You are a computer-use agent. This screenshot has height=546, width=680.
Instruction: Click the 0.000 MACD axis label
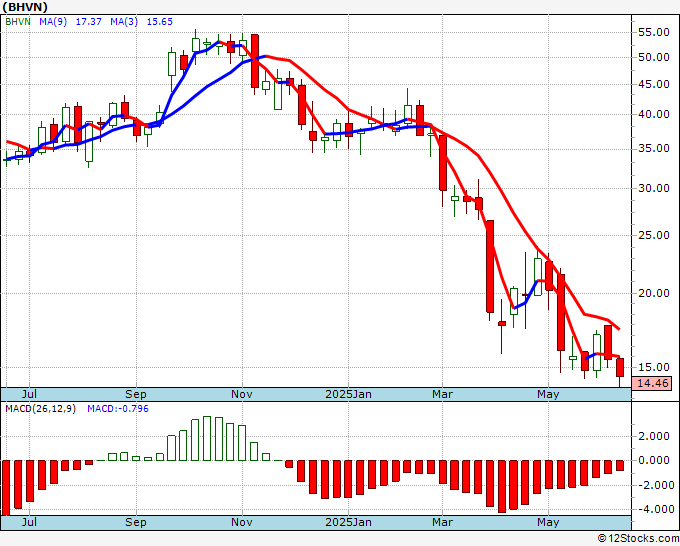(x=654, y=461)
